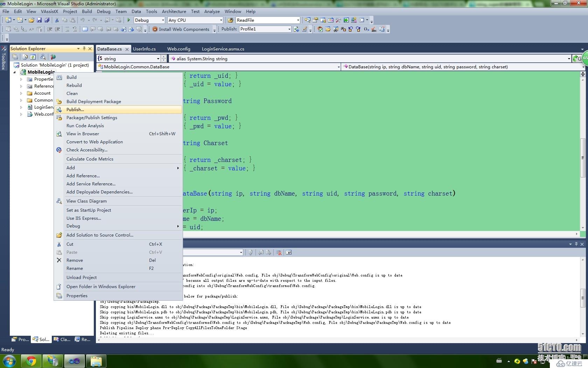Select Publish... in the context menu
The width and height of the screenshot is (588, 368).
coord(118,109)
